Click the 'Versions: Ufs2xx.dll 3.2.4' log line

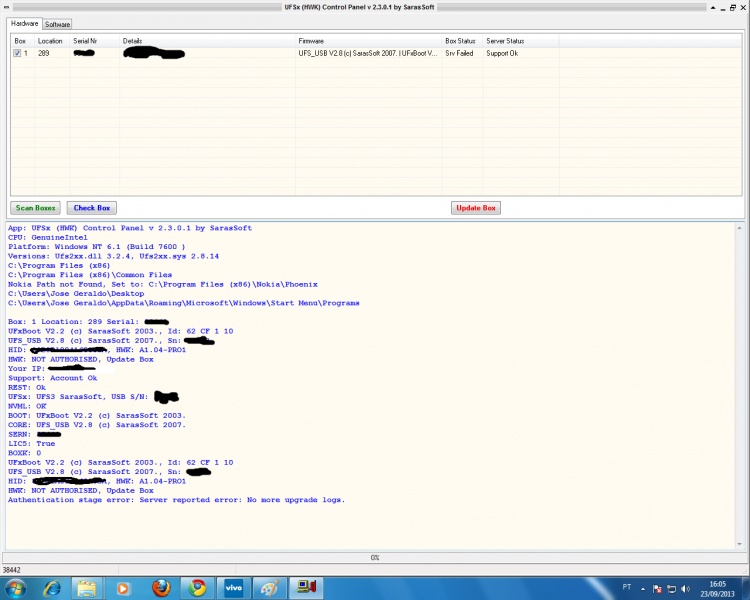click(x=113, y=256)
